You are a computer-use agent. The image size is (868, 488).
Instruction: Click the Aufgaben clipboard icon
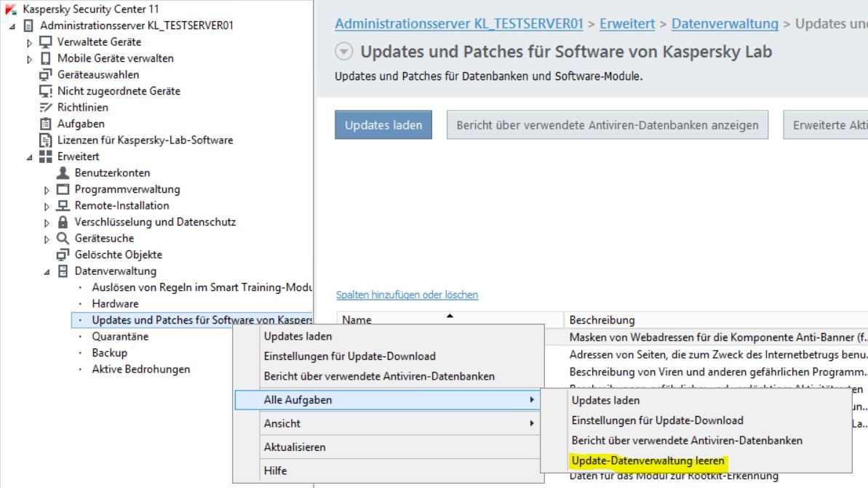(46, 124)
